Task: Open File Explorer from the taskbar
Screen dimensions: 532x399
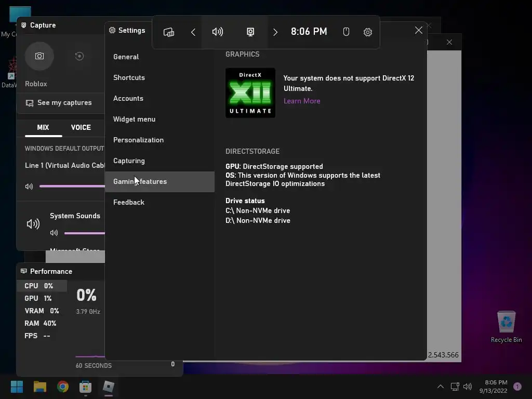Action: [39, 387]
